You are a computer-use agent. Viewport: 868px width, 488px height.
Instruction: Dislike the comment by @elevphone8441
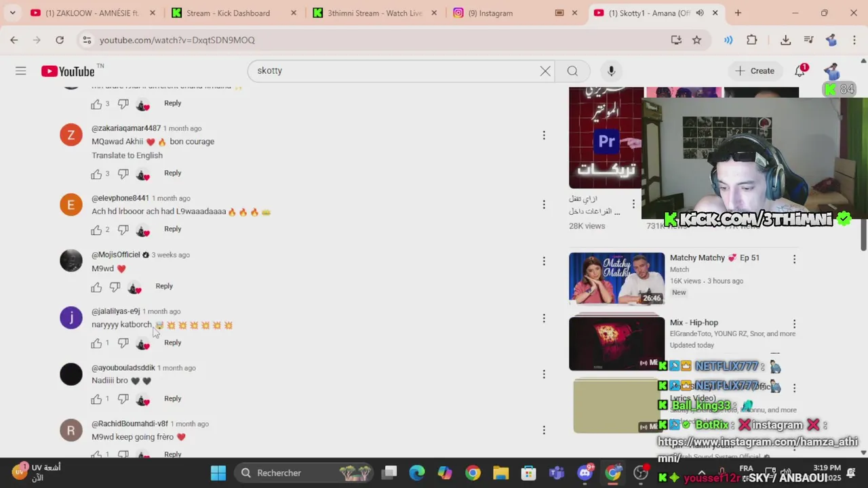[x=123, y=230]
